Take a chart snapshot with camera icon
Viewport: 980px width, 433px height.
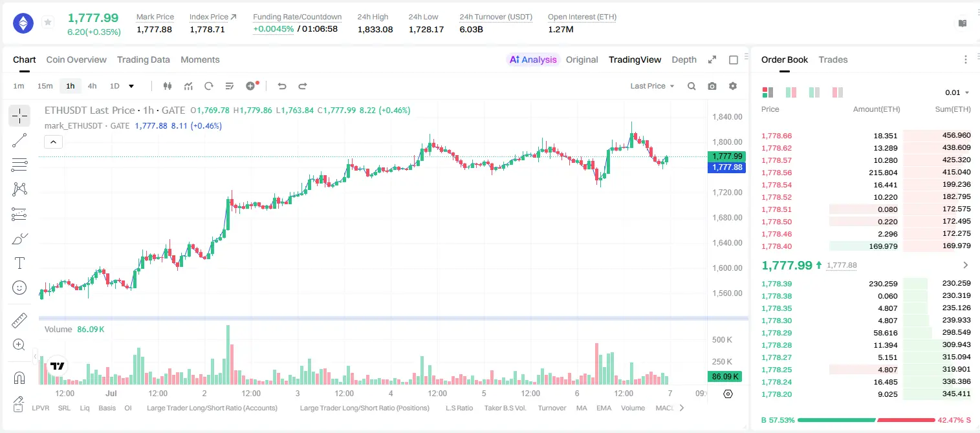point(712,86)
